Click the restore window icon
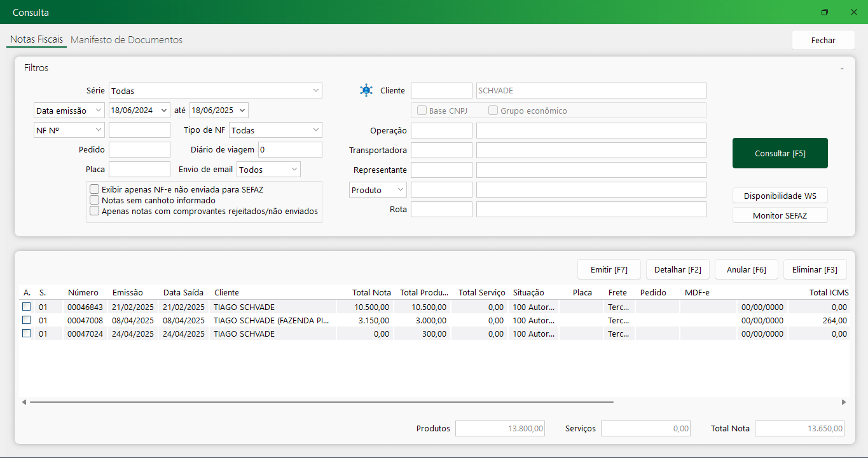 tap(825, 12)
